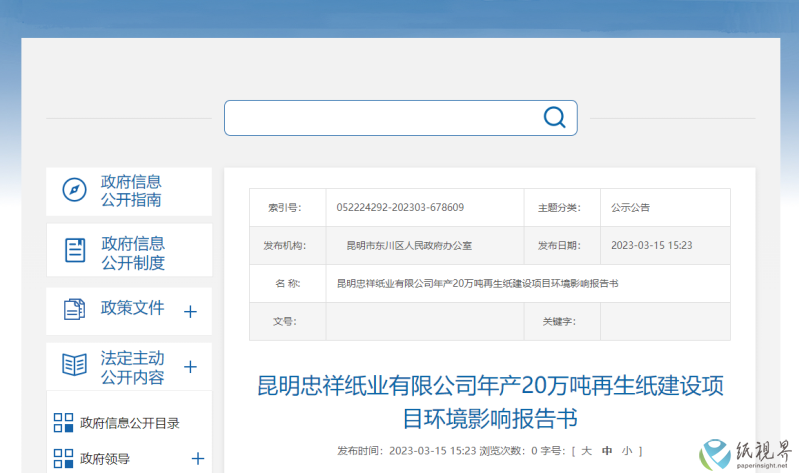Click the 发布日期 label cell

(560, 246)
